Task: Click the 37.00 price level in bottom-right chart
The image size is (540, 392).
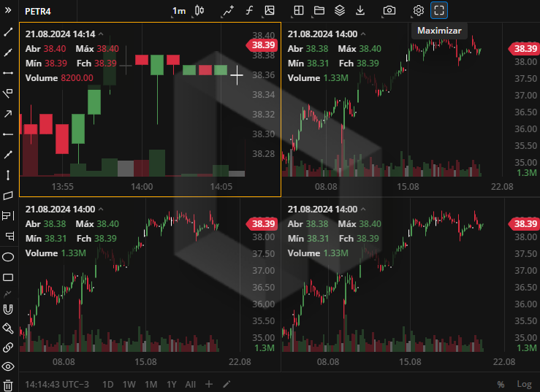Action: [526, 271]
